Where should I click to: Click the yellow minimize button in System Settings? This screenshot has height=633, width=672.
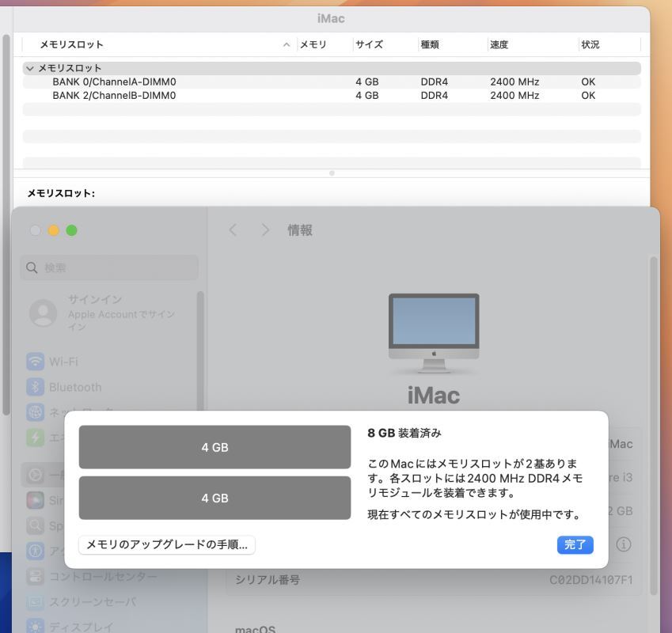[54, 230]
